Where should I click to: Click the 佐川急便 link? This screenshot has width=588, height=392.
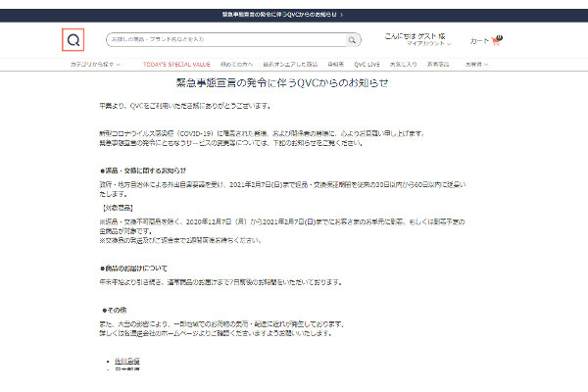pos(126,362)
